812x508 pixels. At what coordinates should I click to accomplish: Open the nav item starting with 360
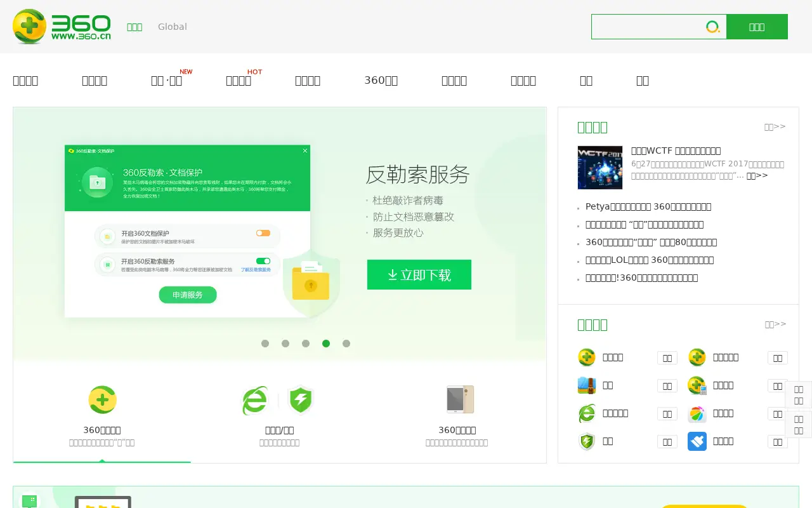pyautogui.click(x=381, y=80)
